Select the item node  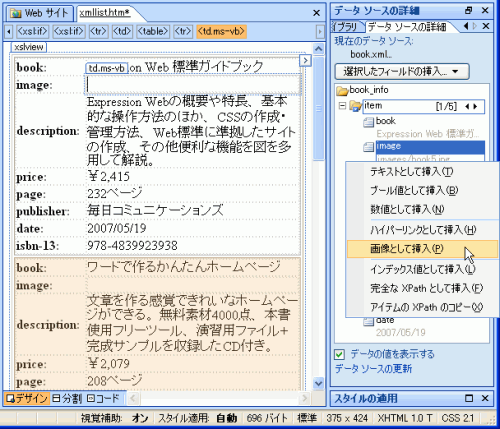pyautogui.click(x=423, y=106)
